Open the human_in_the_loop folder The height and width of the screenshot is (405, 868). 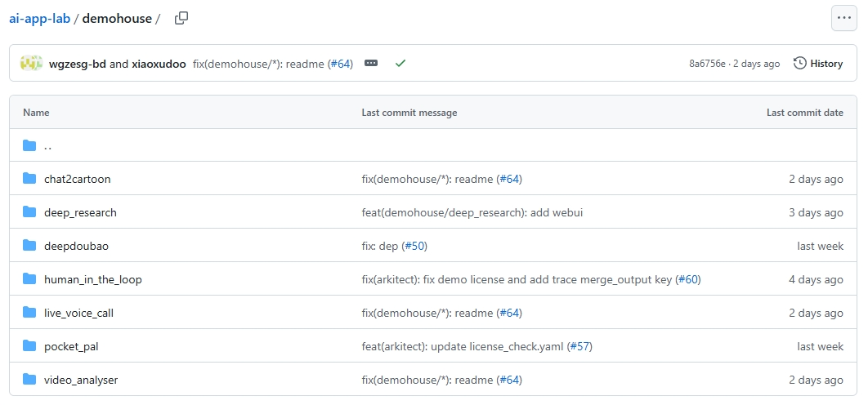pos(93,279)
